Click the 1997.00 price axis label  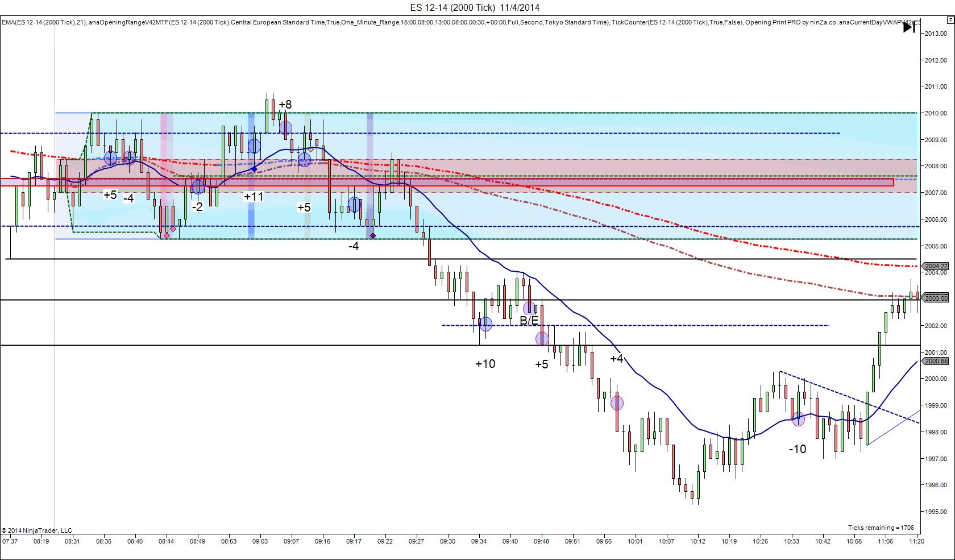coord(936,459)
